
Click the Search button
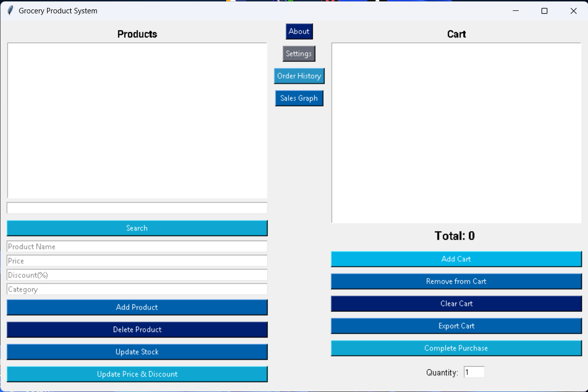click(x=137, y=228)
